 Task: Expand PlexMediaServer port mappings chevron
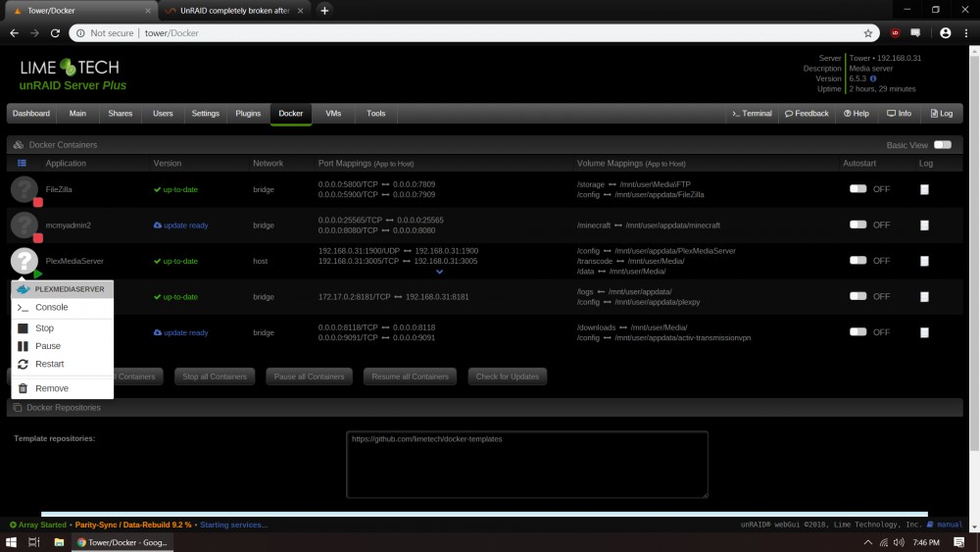439,272
